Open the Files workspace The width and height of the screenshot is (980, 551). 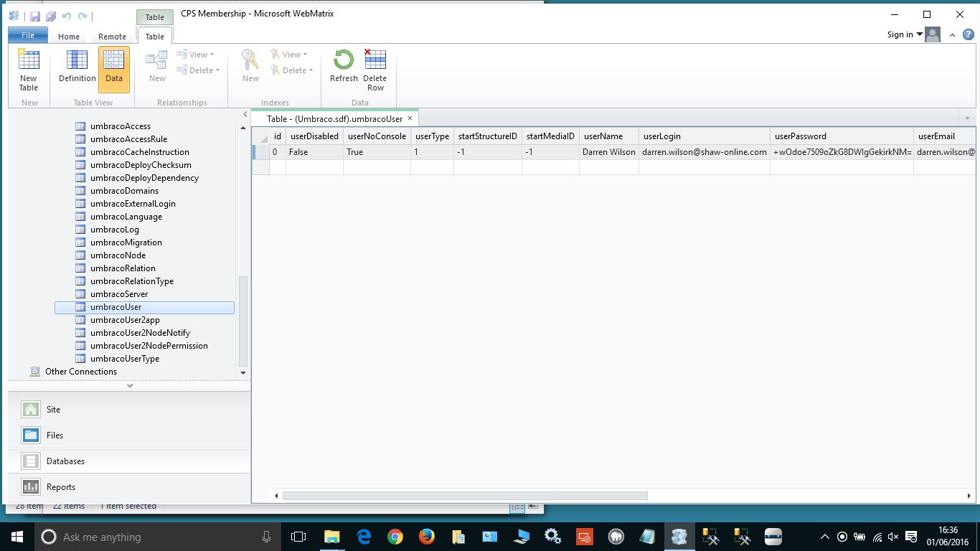coord(55,435)
